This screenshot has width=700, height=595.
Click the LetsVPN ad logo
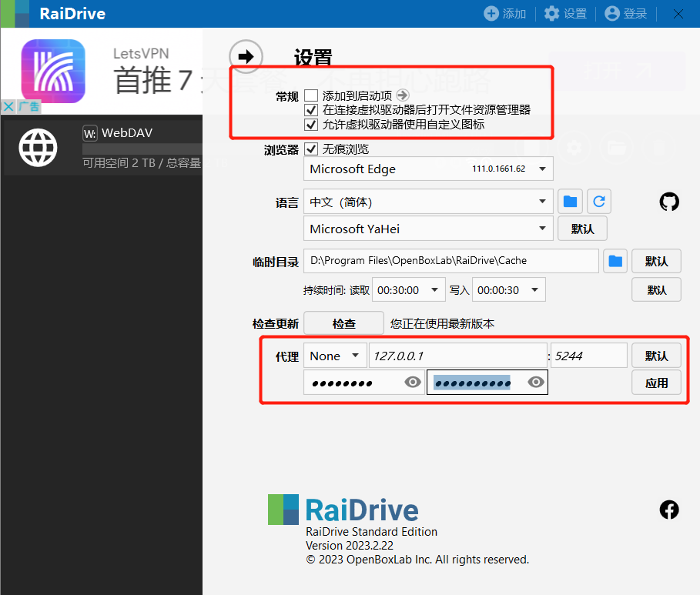[x=53, y=71]
